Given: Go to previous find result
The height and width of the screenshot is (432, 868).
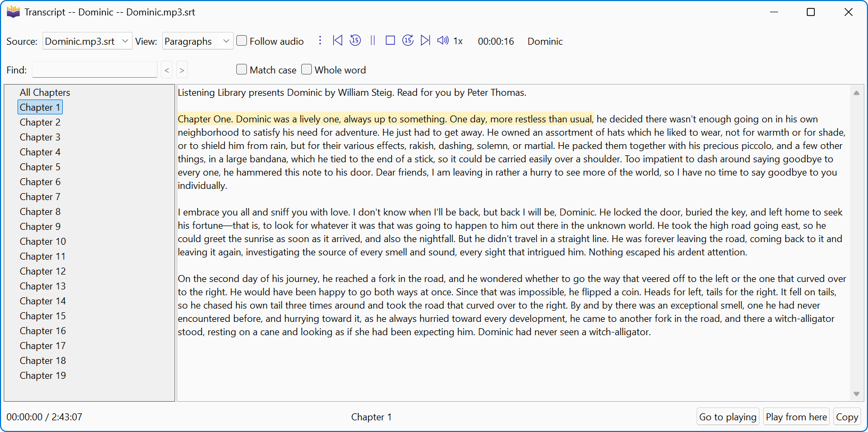Looking at the screenshot, I should [167, 70].
